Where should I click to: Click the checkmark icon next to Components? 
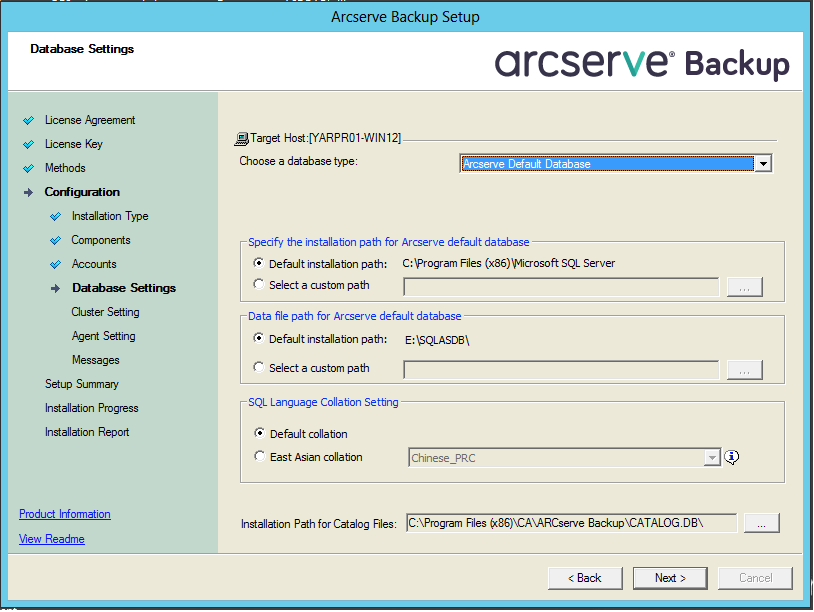click(x=55, y=240)
